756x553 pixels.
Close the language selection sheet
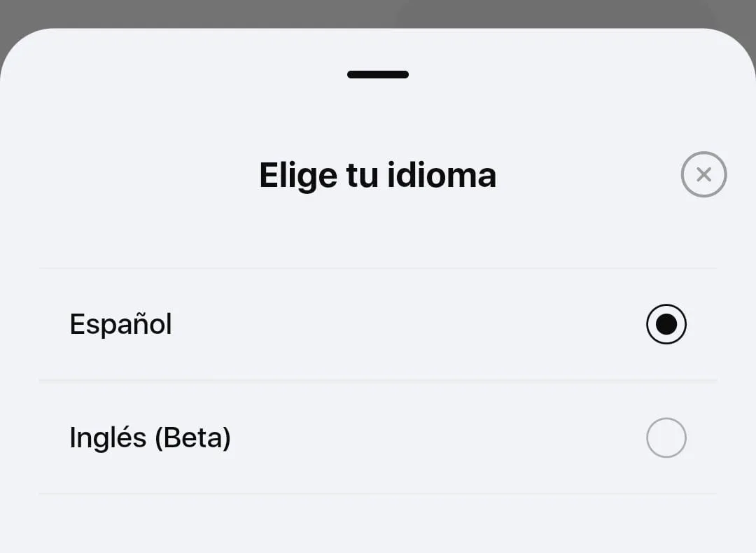point(703,174)
